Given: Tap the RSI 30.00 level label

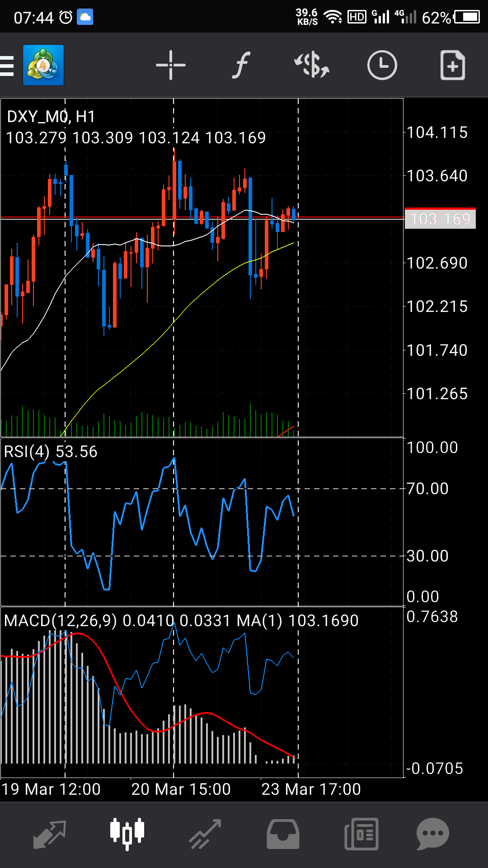Looking at the screenshot, I should (427, 556).
